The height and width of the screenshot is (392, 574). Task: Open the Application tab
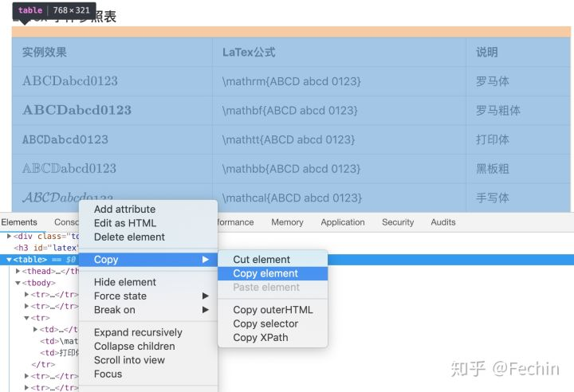click(x=343, y=222)
